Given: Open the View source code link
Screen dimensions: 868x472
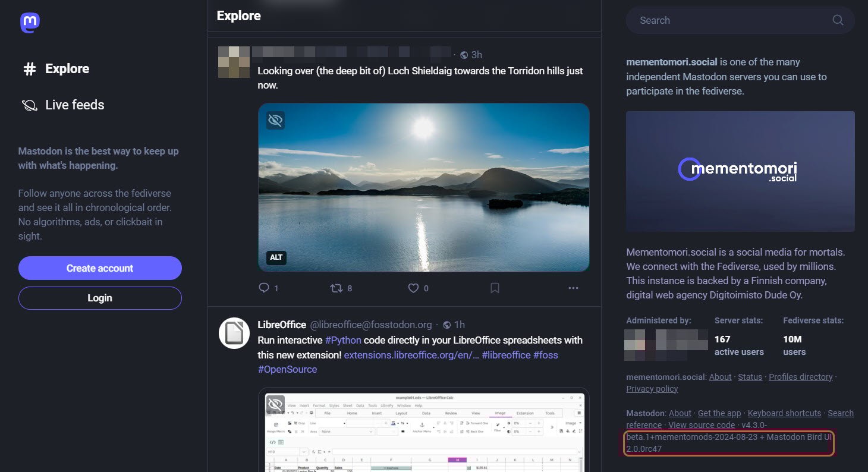Looking at the screenshot, I should 702,425.
